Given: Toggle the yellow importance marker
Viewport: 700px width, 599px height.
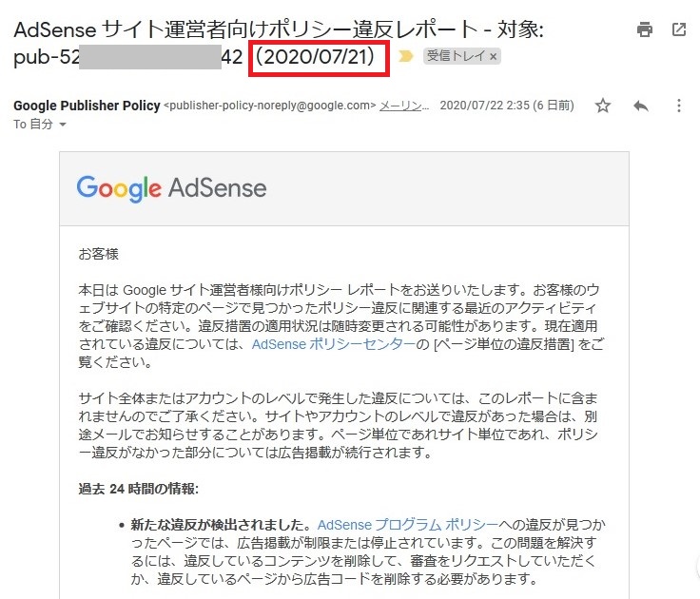Looking at the screenshot, I should [x=405, y=56].
